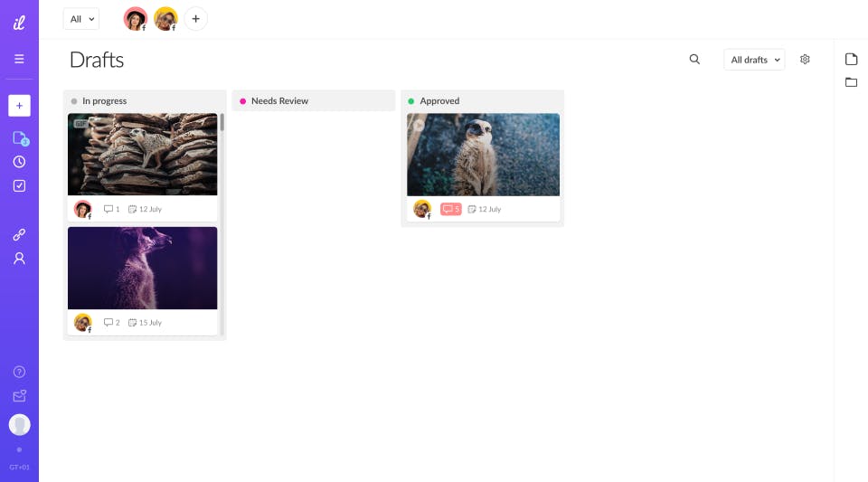
Task: Click the Approved column header
Action: tap(483, 100)
